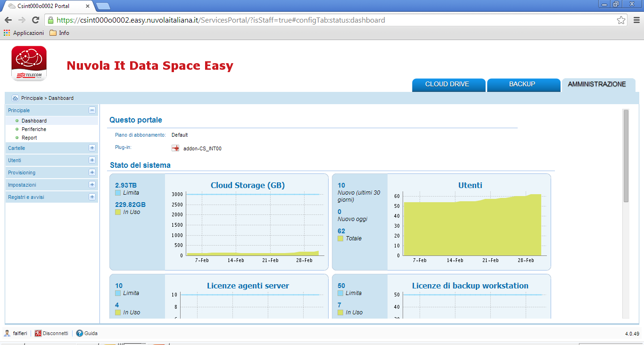
Task: Expand the Provisioning sidebar section
Action: coord(92,172)
